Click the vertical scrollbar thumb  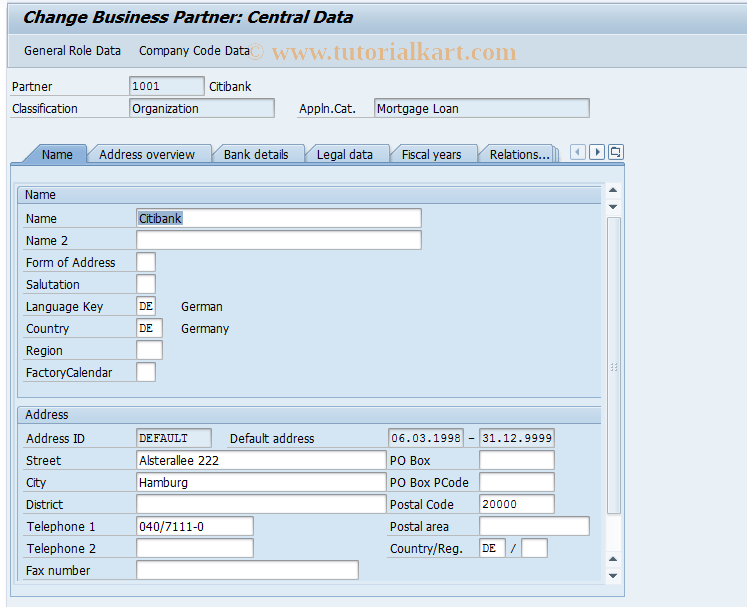pyautogui.click(x=614, y=366)
